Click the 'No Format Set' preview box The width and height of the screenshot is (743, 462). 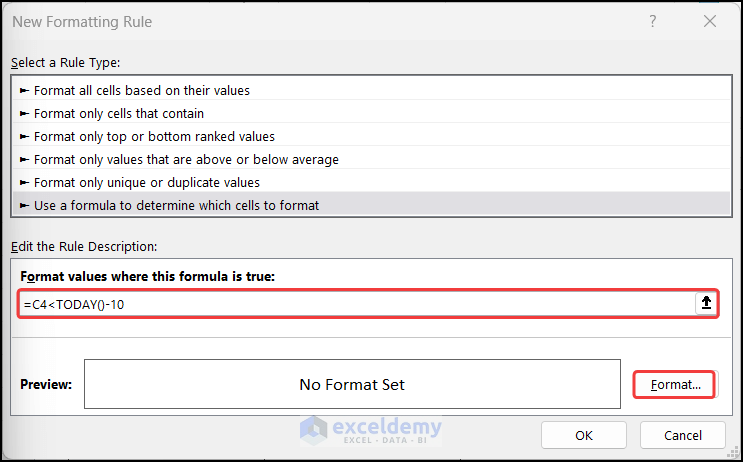click(x=352, y=384)
